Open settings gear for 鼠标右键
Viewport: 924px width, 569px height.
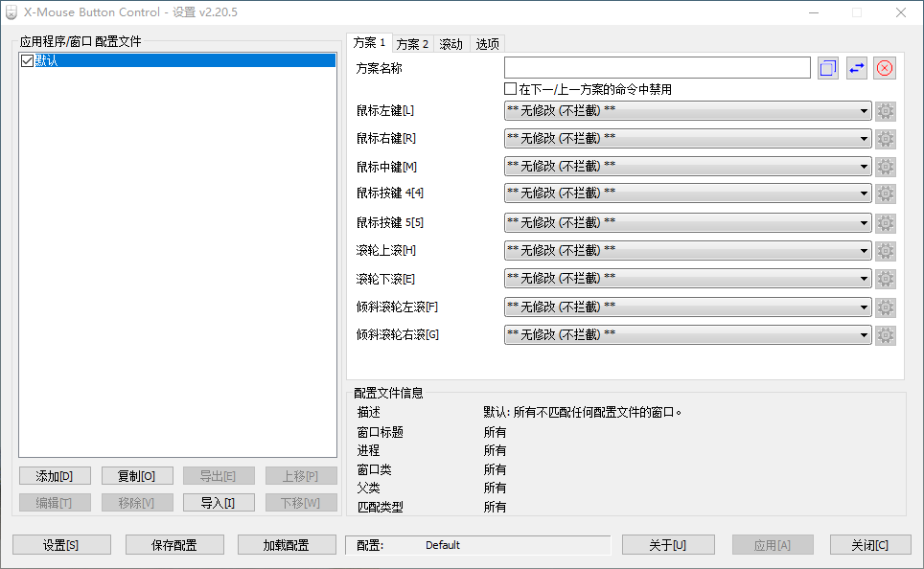[885, 138]
